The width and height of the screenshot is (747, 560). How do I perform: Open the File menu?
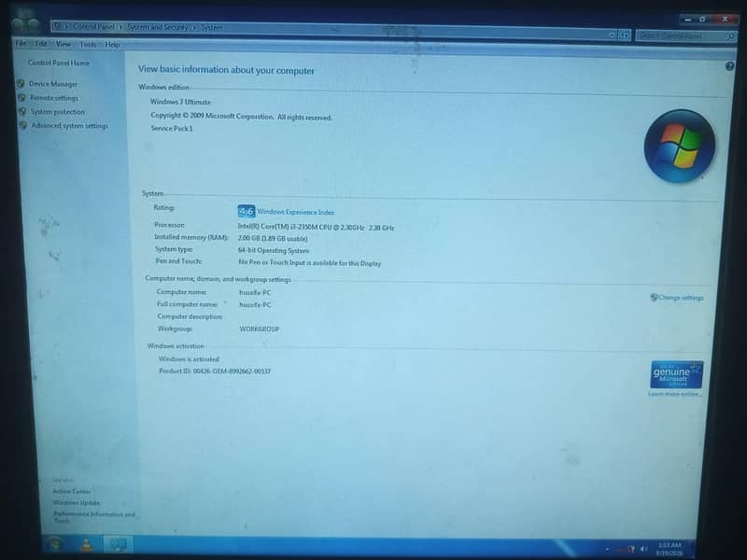click(x=21, y=43)
